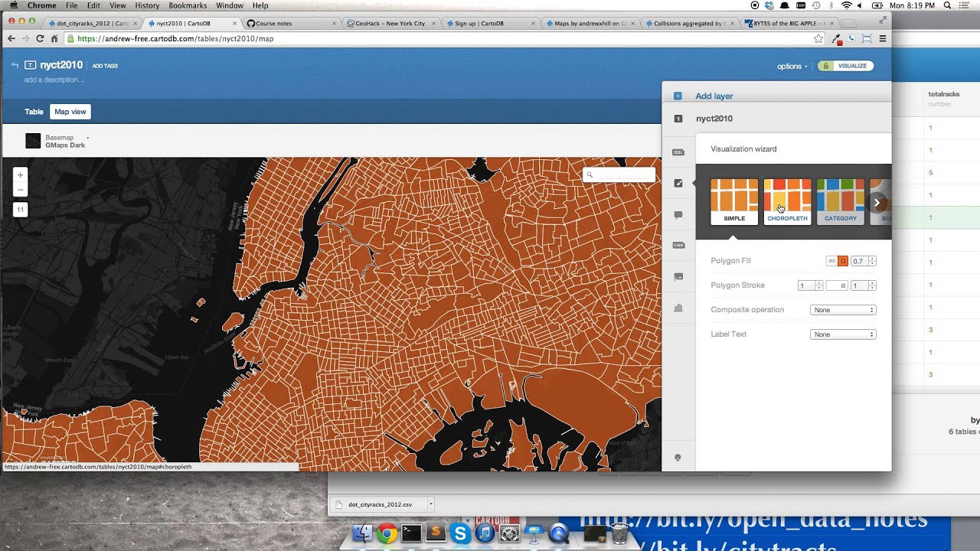The image size is (980, 551).
Task: Click the map search input field
Action: pyautogui.click(x=619, y=175)
